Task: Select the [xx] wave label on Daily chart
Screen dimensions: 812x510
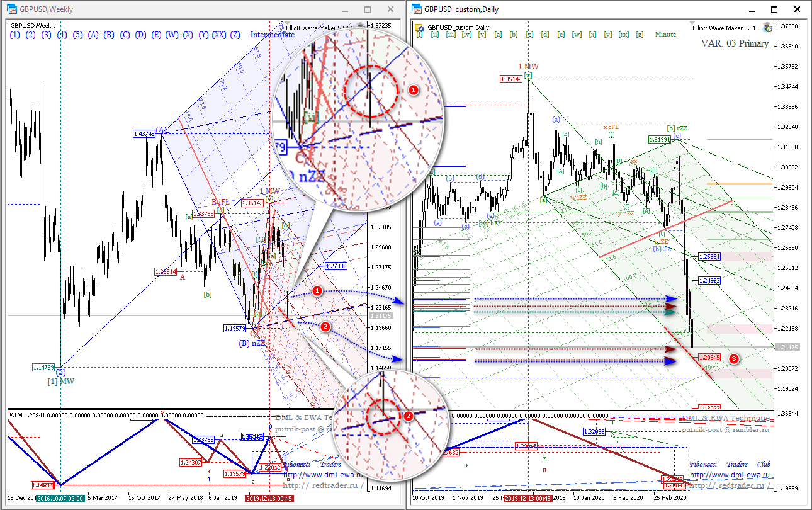Action: pos(624,35)
